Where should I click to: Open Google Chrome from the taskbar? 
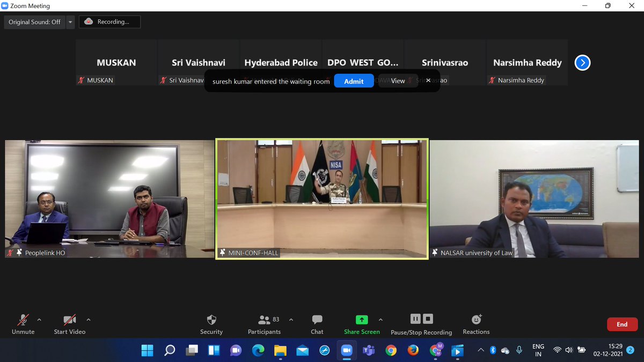pos(391,350)
